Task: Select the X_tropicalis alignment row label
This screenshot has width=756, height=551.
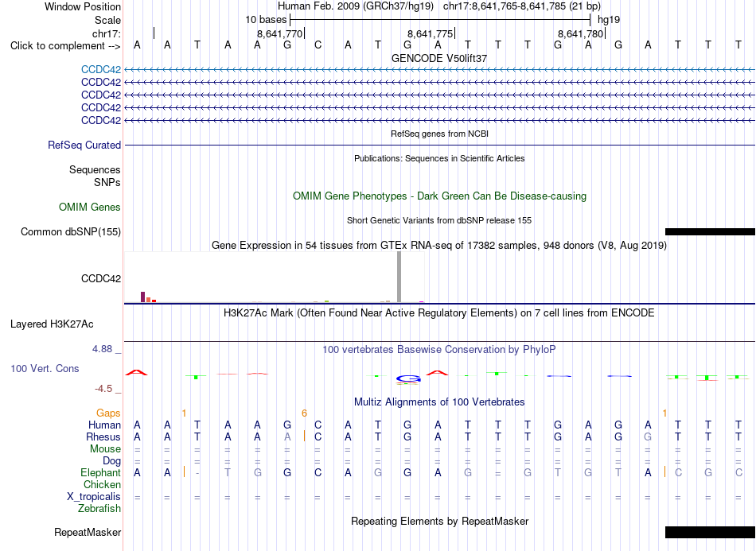Action: tap(94, 497)
